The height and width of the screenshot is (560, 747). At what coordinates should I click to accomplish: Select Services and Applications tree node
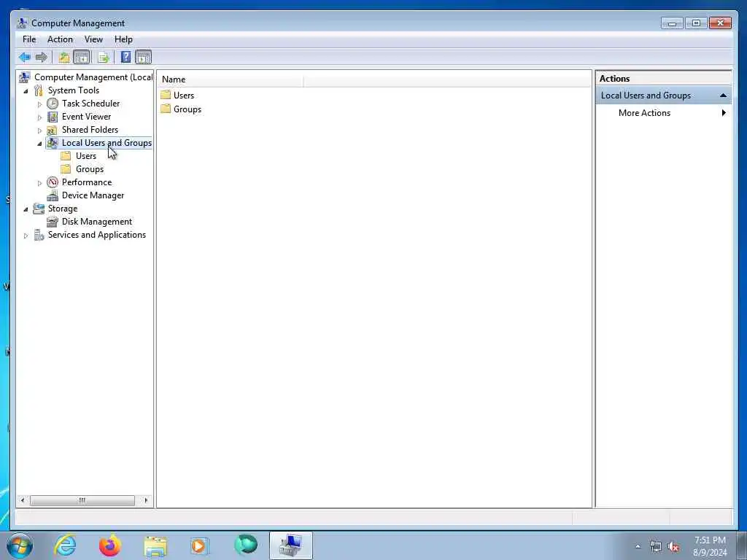click(97, 235)
